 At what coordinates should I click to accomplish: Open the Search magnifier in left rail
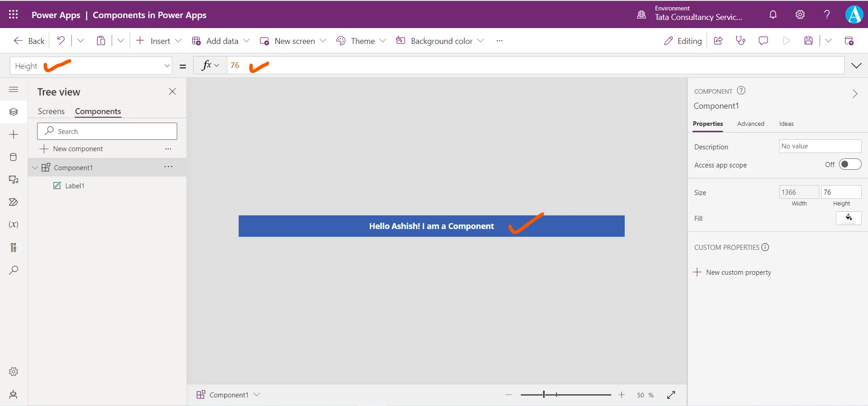[14, 270]
